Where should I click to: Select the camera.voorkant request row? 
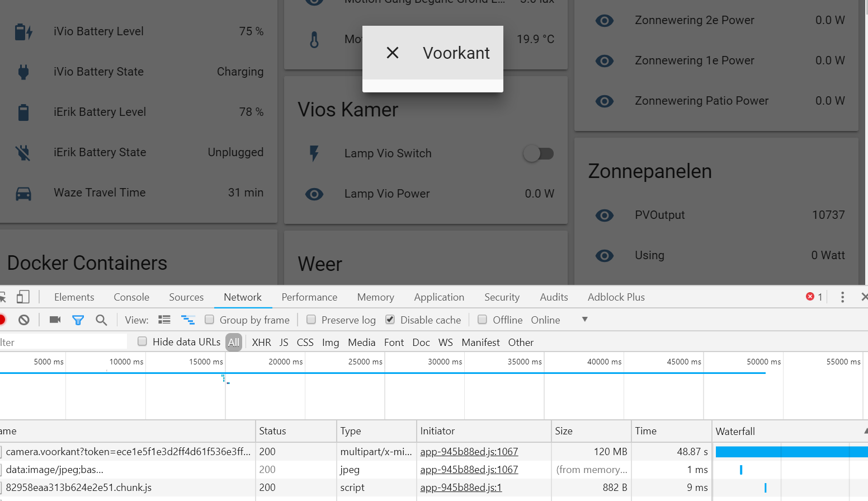pos(434,452)
